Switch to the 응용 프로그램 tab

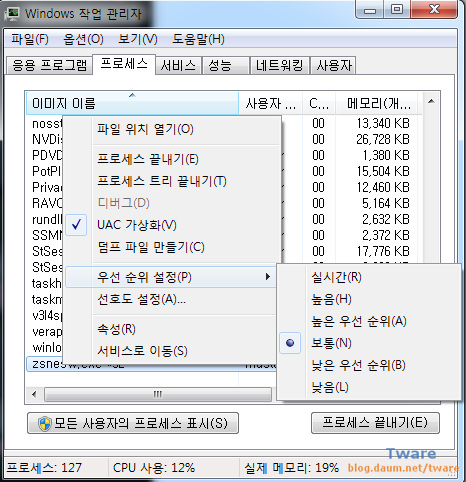49,65
